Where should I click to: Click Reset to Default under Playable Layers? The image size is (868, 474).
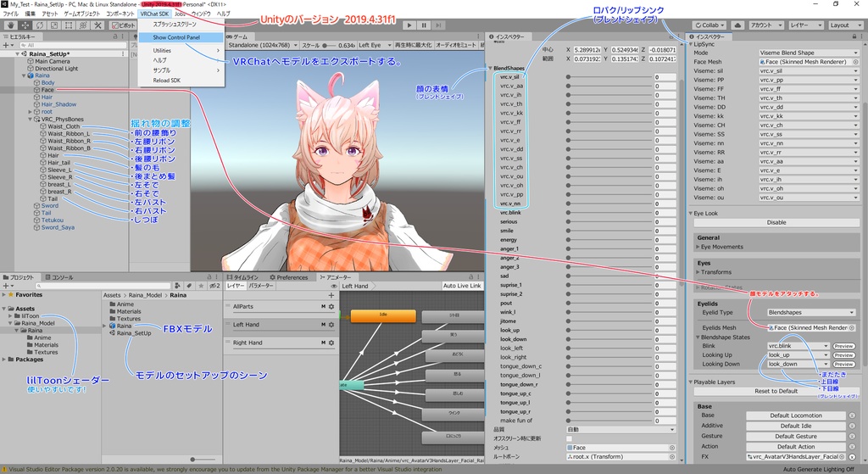pos(776,391)
